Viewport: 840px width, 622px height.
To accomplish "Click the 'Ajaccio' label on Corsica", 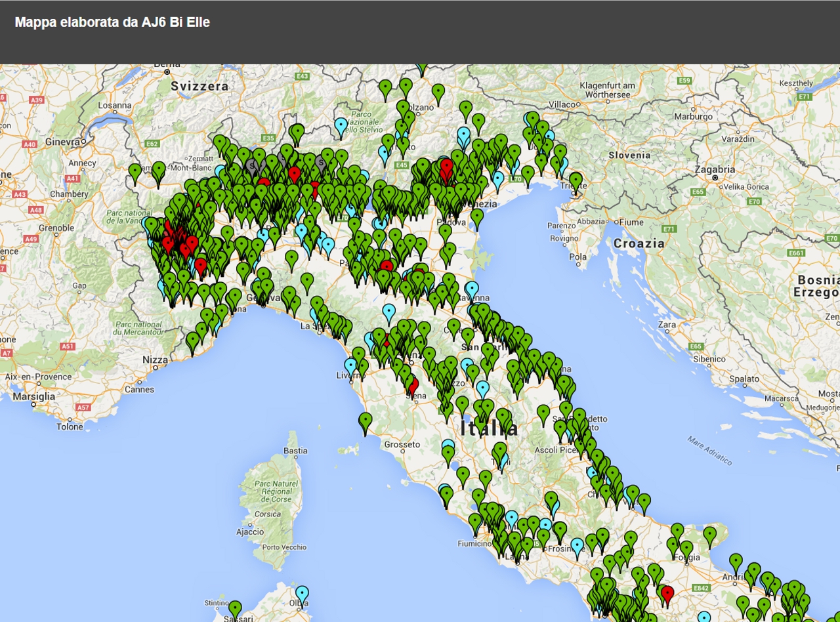I will pyautogui.click(x=250, y=531).
